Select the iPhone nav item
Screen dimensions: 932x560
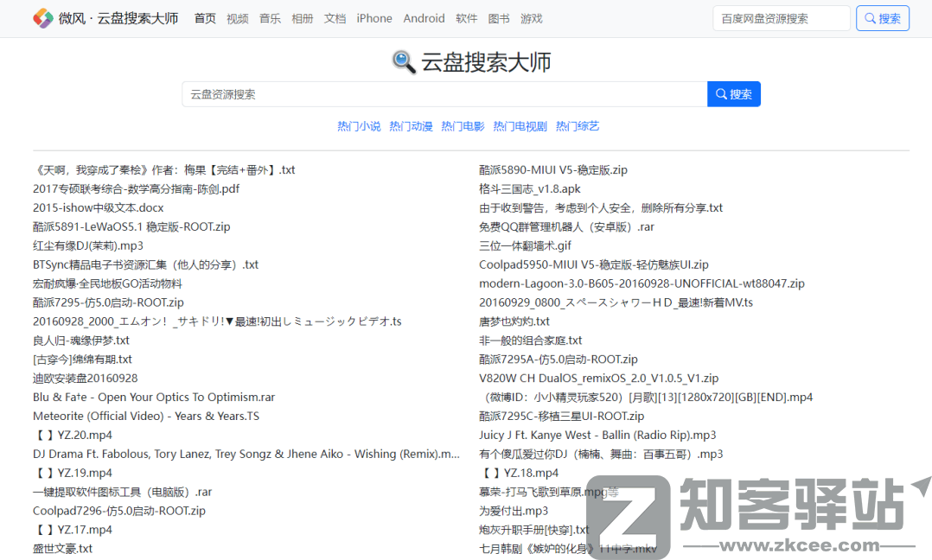pos(373,18)
